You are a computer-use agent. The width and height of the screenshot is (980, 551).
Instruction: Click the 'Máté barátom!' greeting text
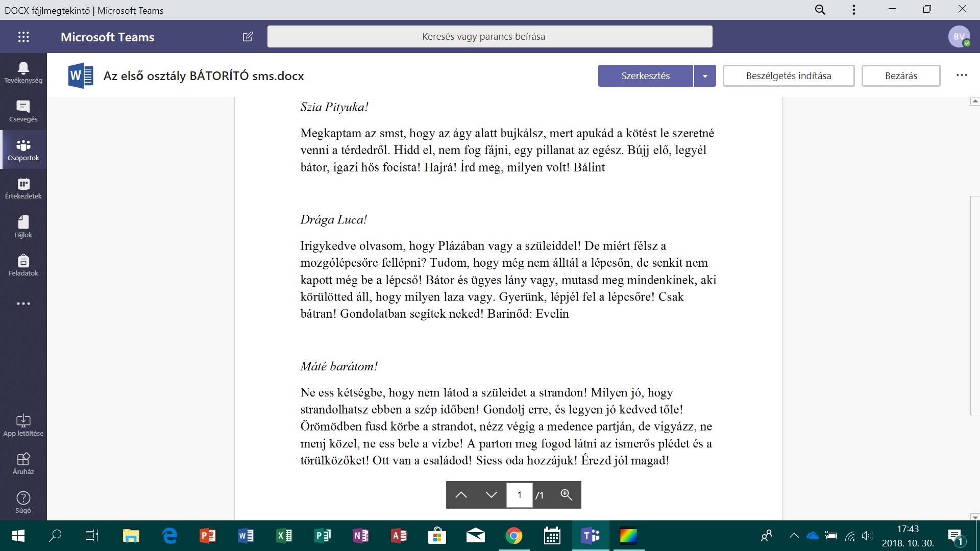[x=339, y=366]
